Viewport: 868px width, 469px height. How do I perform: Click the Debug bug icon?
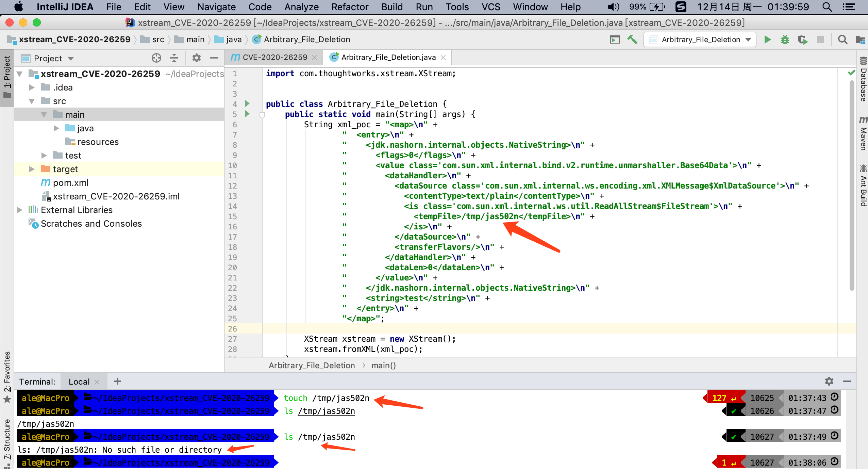click(x=785, y=39)
